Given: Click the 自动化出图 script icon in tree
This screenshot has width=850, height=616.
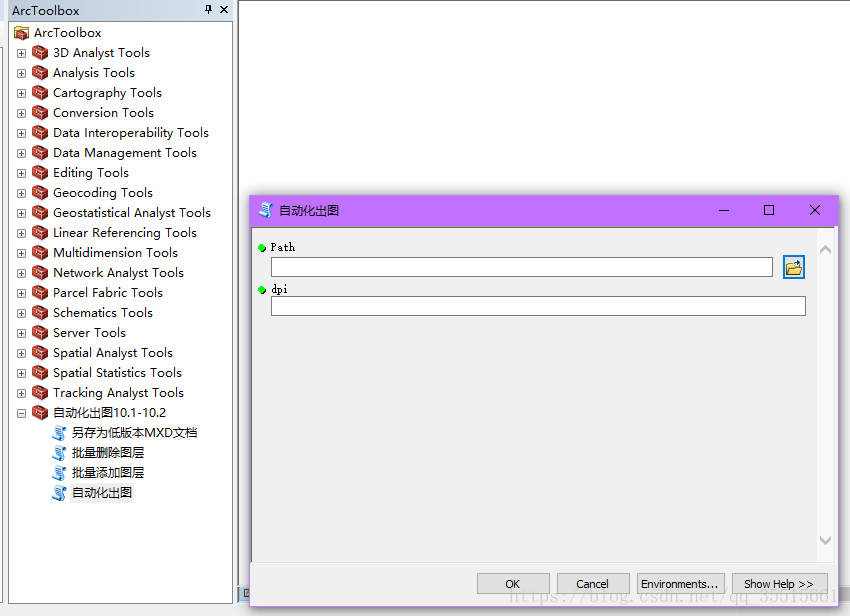Looking at the screenshot, I should pyautogui.click(x=59, y=493).
